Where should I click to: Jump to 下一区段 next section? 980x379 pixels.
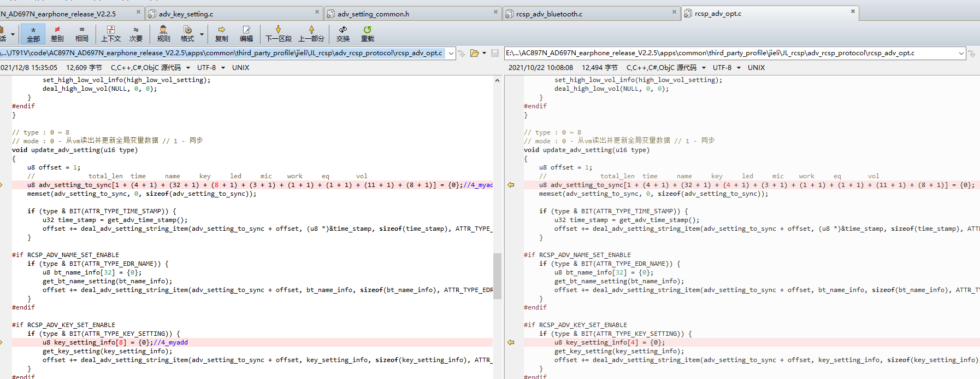(279, 34)
